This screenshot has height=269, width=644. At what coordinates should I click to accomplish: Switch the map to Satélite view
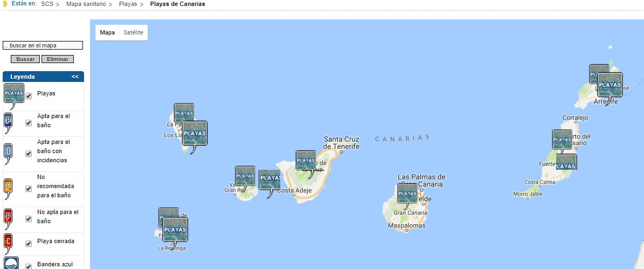pyautogui.click(x=133, y=32)
